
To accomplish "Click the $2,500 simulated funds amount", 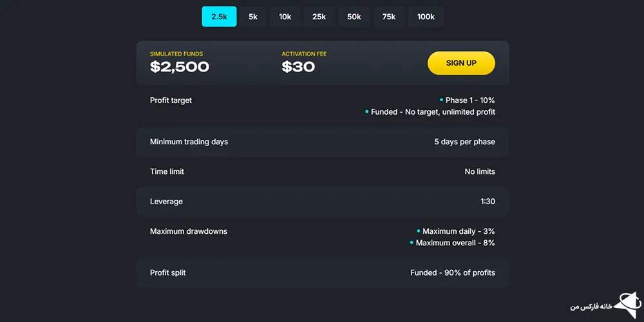I will tap(180, 67).
